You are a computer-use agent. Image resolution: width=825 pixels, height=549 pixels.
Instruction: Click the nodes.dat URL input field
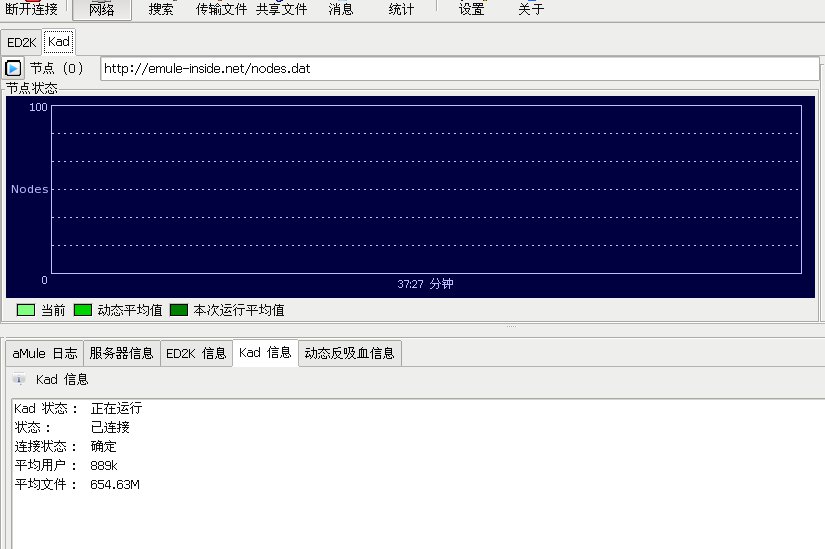(460, 69)
